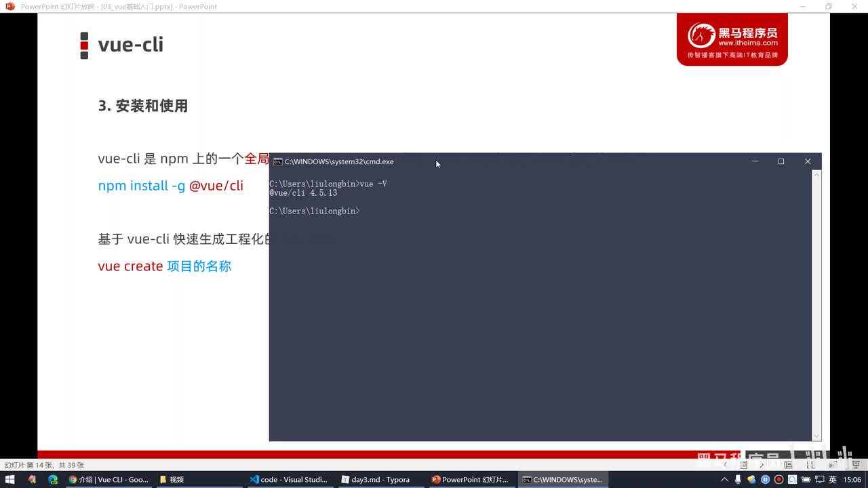
Task: Click the '3. 安装和使用' heading
Action: click(142, 106)
